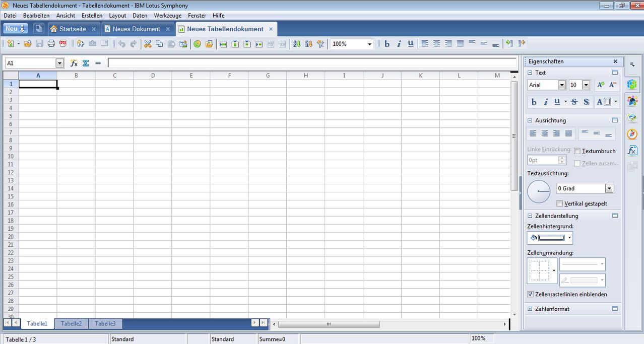Click the Cut scissors icon
Image resolution: width=644 pixels, height=344 pixels.
pyautogui.click(x=148, y=44)
